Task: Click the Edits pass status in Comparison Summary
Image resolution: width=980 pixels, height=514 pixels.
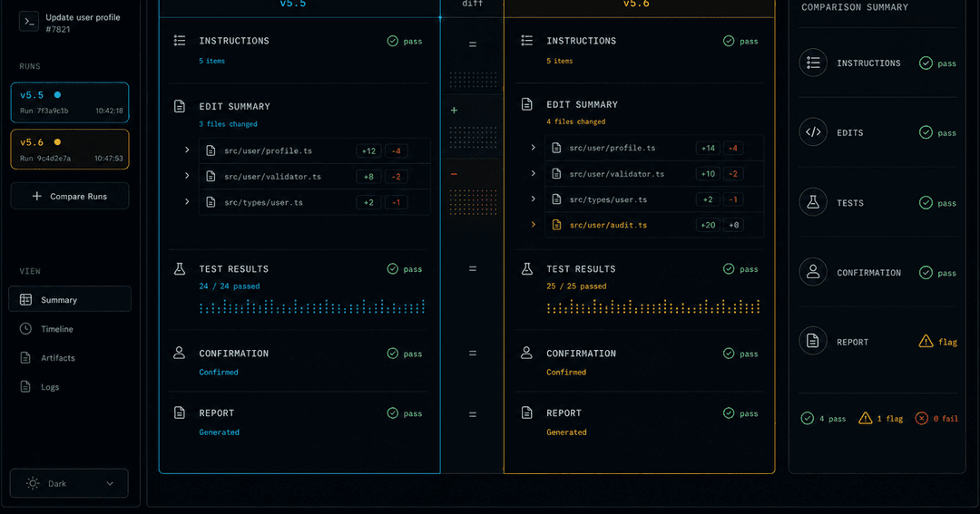Action: pyautogui.click(x=937, y=132)
